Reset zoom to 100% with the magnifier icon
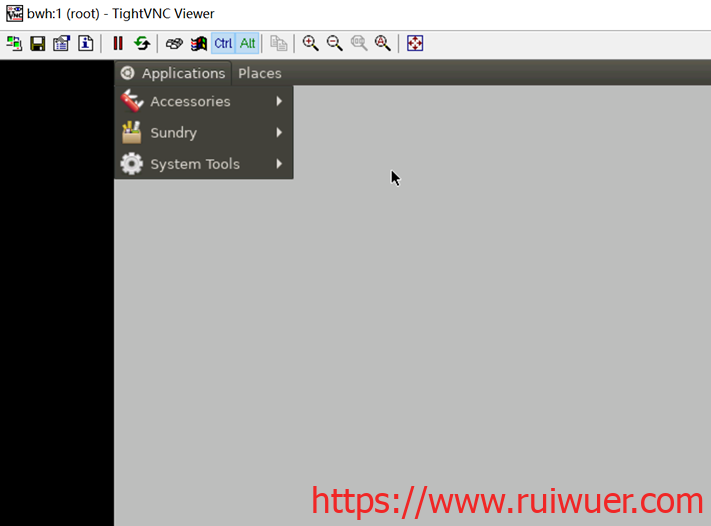 359,43
